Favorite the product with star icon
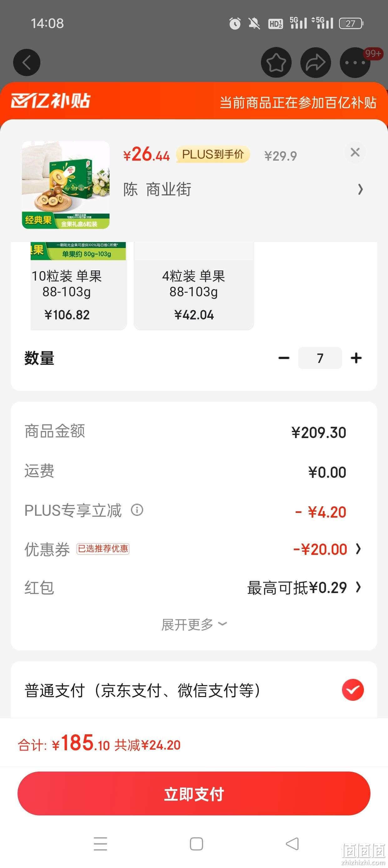 coord(276,63)
